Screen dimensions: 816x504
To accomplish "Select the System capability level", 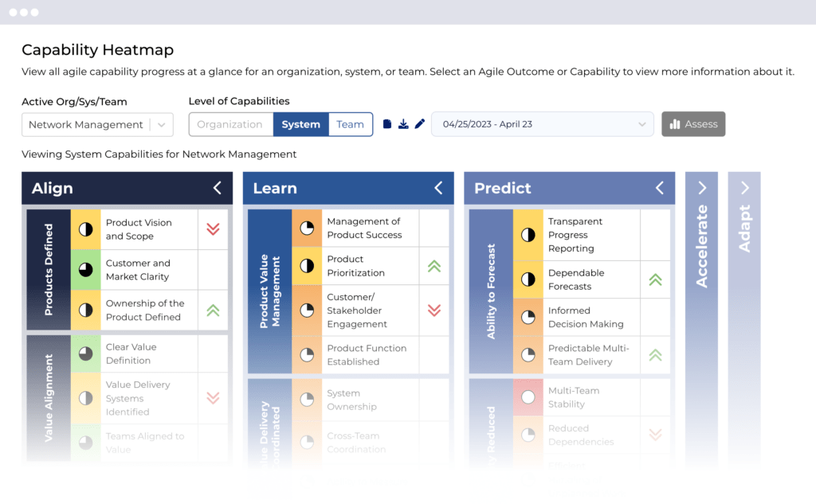I will [301, 124].
